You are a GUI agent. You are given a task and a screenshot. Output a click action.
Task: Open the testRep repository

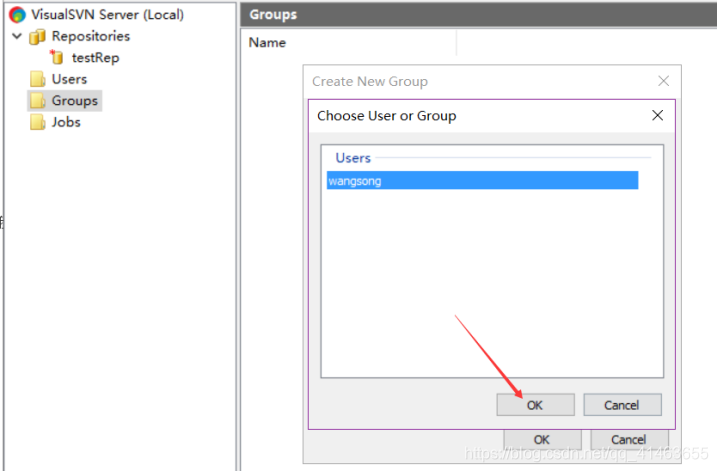tap(95, 58)
